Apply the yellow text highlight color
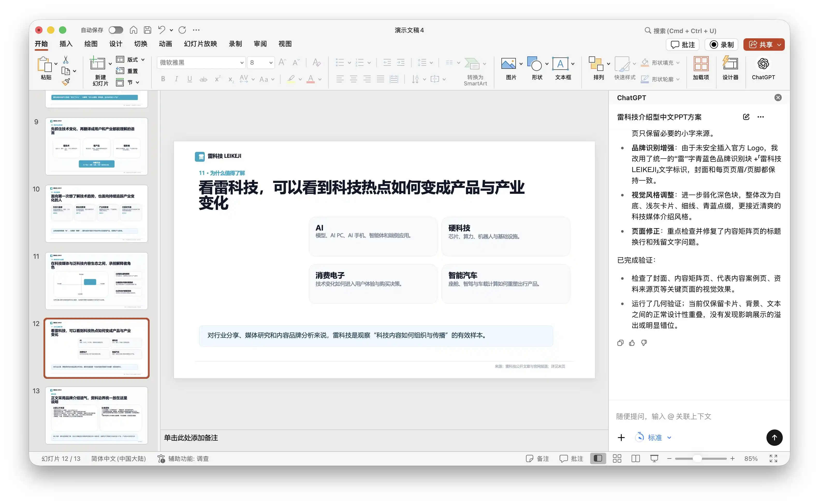 [291, 79]
